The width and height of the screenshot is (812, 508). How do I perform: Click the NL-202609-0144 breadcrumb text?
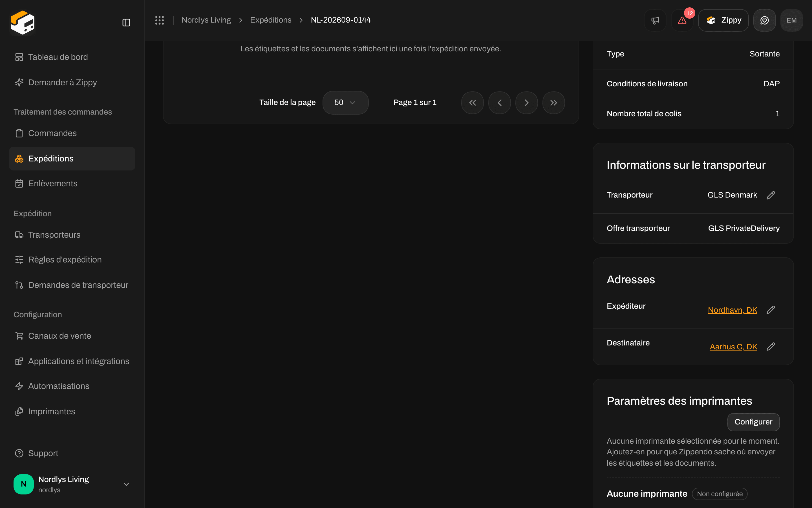coord(341,20)
